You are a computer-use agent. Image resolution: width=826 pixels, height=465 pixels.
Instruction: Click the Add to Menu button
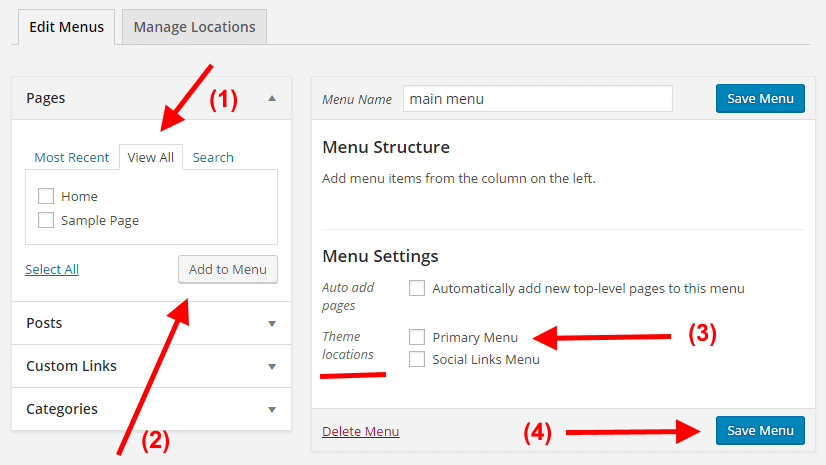(x=228, y=269)
